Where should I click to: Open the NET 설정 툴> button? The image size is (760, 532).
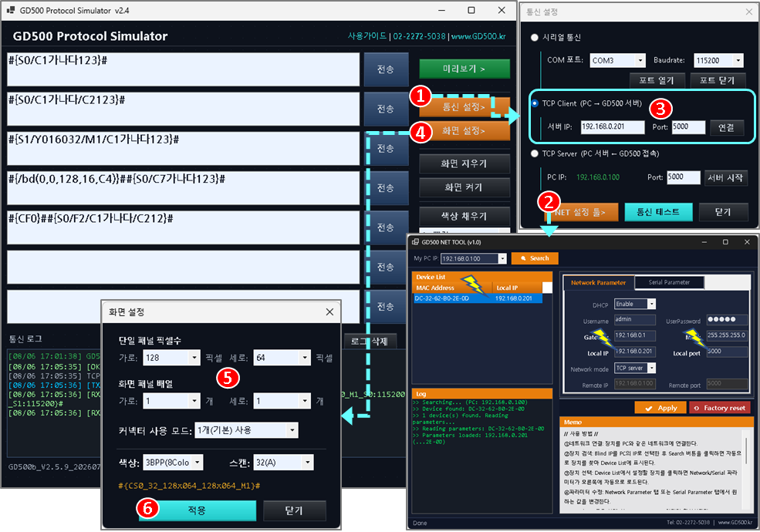[x=580, y=212]
